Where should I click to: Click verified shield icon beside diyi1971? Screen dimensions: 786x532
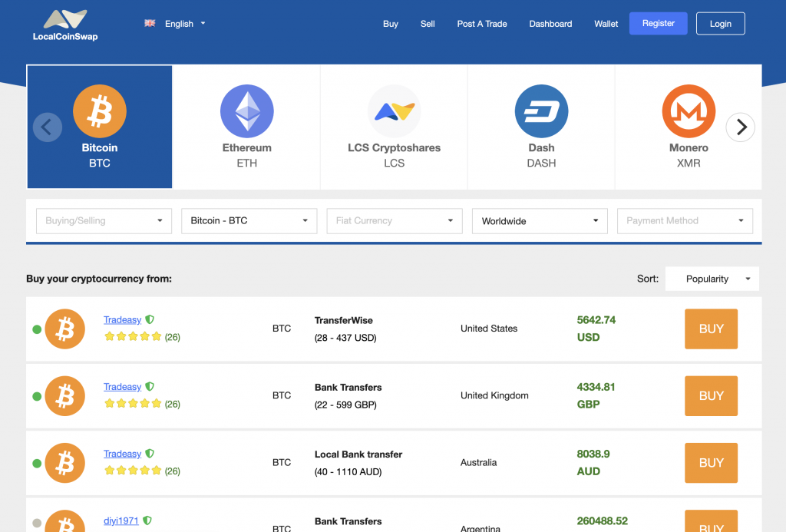[147, 520]
